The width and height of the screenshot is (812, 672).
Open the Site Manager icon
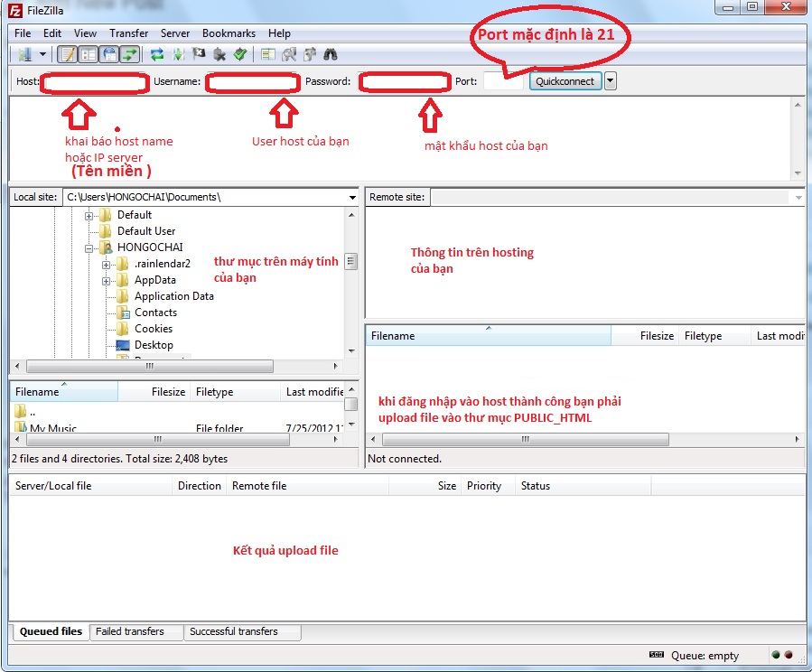[x=25, y=54]
